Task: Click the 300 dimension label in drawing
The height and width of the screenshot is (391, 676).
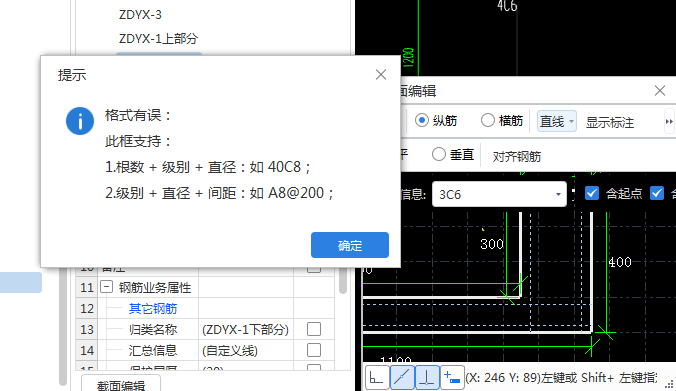Action: click(x=492, y=244)
